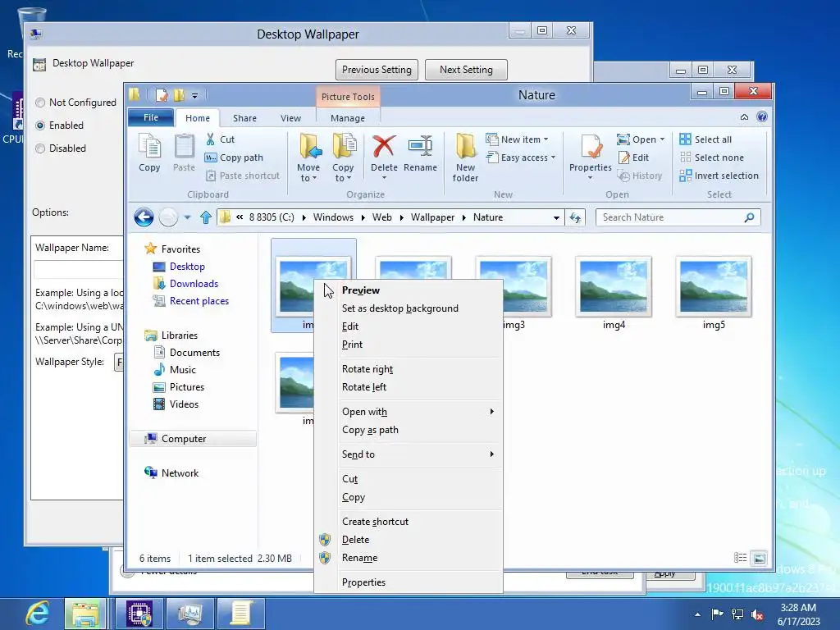
Task: Click the Cut scissors in the ribbon
Action: pyautogui.click(x=211, y=139)
